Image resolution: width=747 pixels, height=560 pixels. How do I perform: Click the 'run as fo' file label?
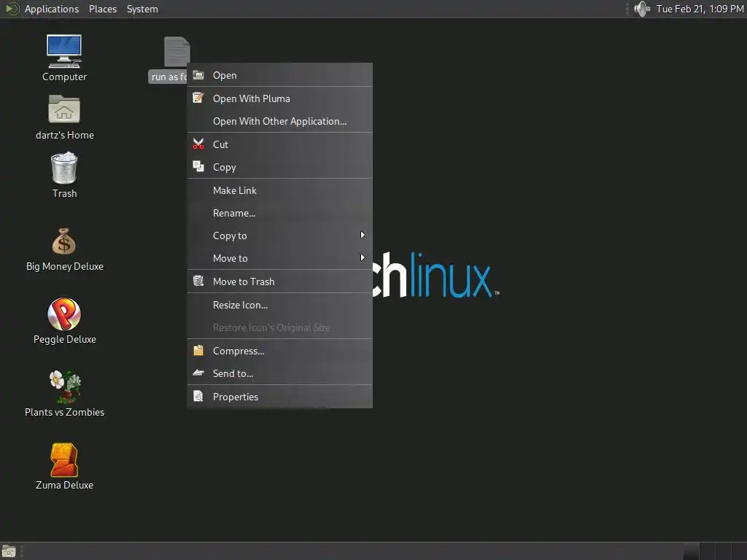coord(169,77)
